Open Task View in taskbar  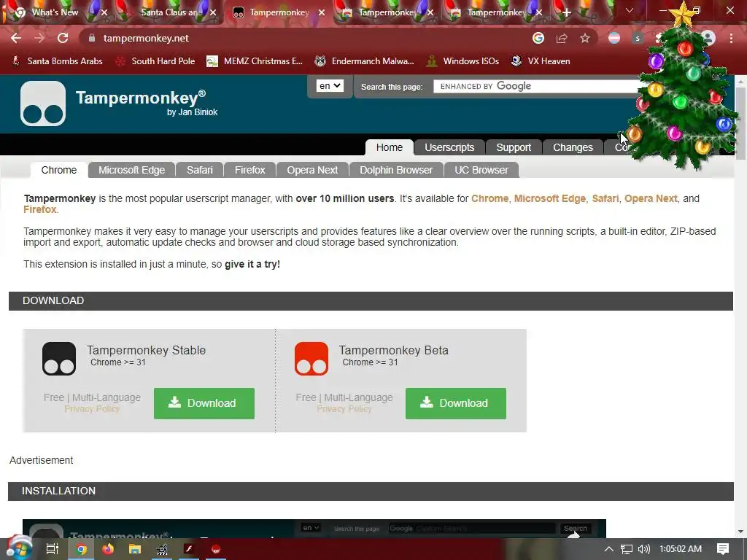[53, 549]
